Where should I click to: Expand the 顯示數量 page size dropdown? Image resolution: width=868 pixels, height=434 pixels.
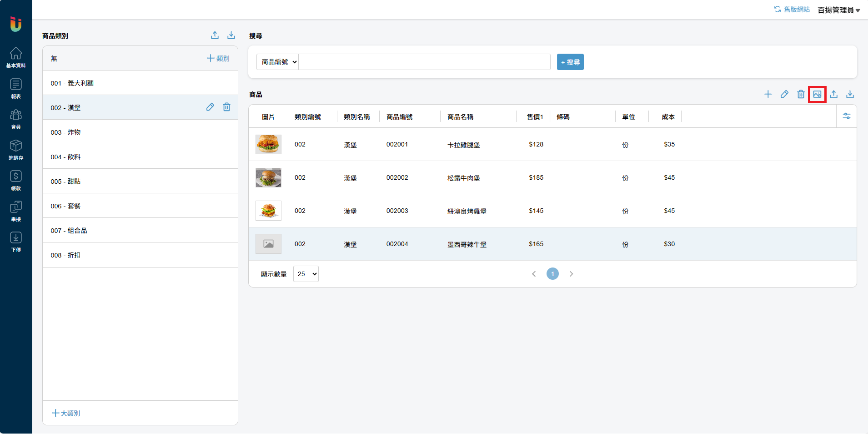pyautogui.click(x=306, y=274)
